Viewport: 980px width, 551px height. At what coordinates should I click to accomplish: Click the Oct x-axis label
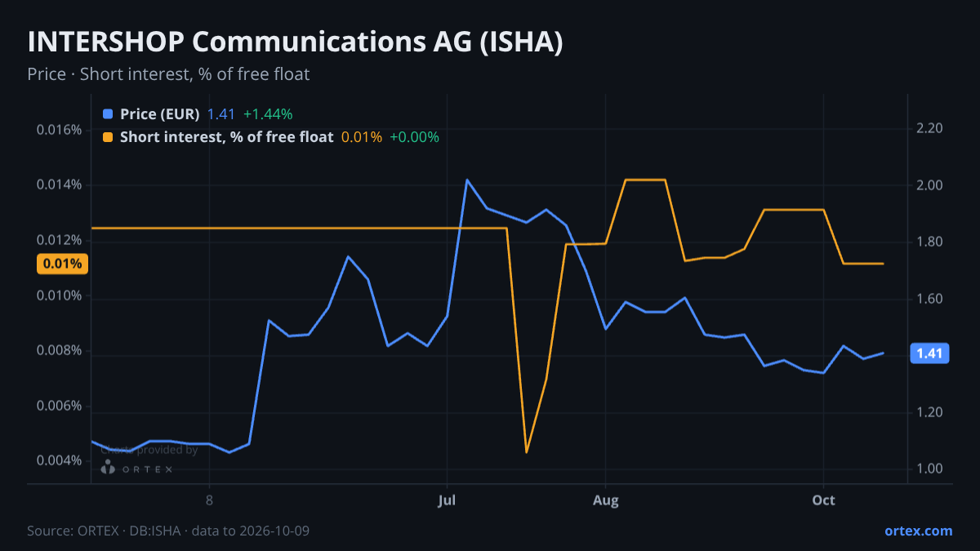pyautogui.click(x=824, y=500)
